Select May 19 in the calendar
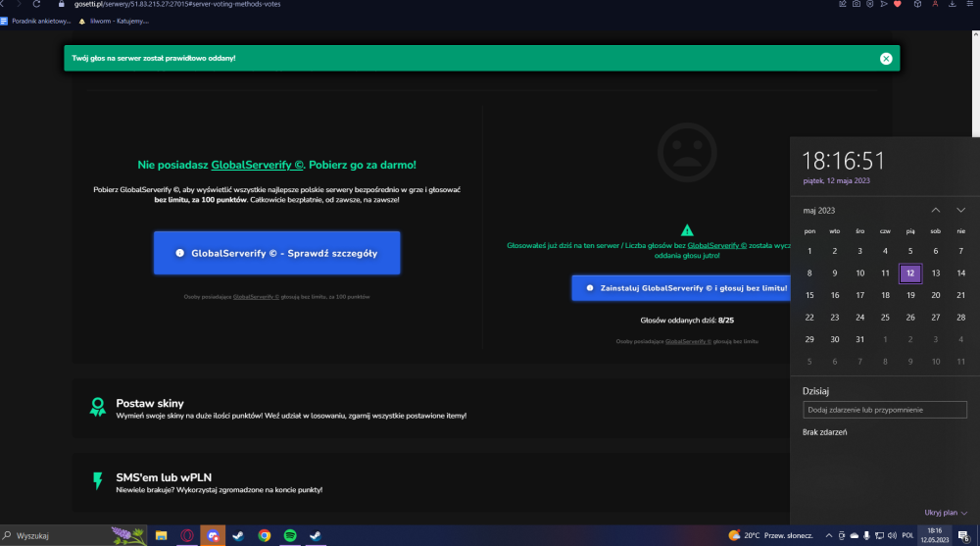 click(x=910, y=295)
